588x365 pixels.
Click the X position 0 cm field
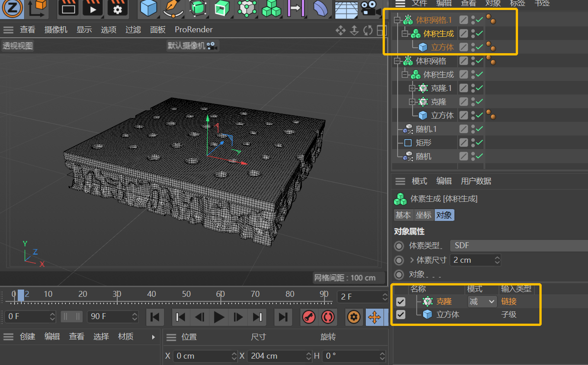tap(205, 356)
